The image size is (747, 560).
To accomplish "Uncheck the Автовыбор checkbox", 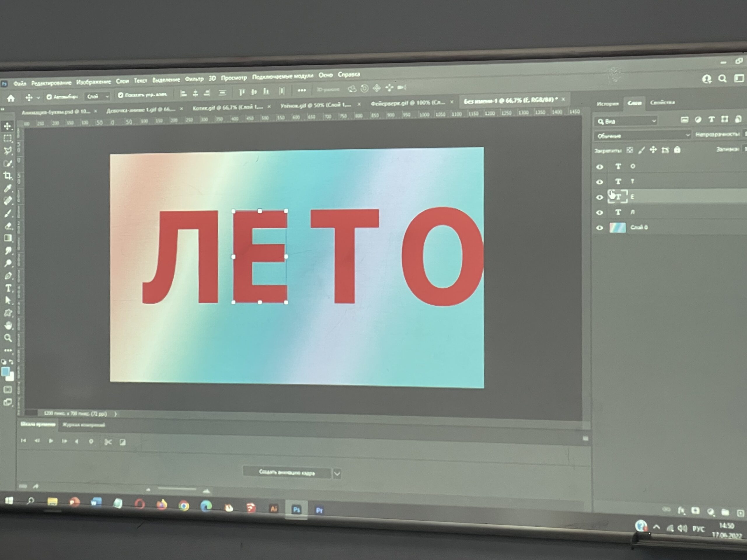I will tap(49, 97).
